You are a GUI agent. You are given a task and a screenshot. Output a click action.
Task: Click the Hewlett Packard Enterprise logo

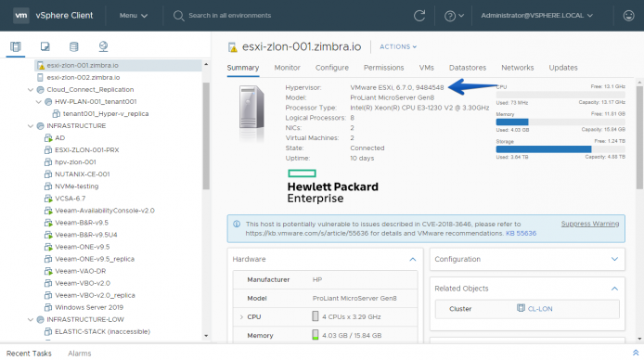tap(333, 186)
